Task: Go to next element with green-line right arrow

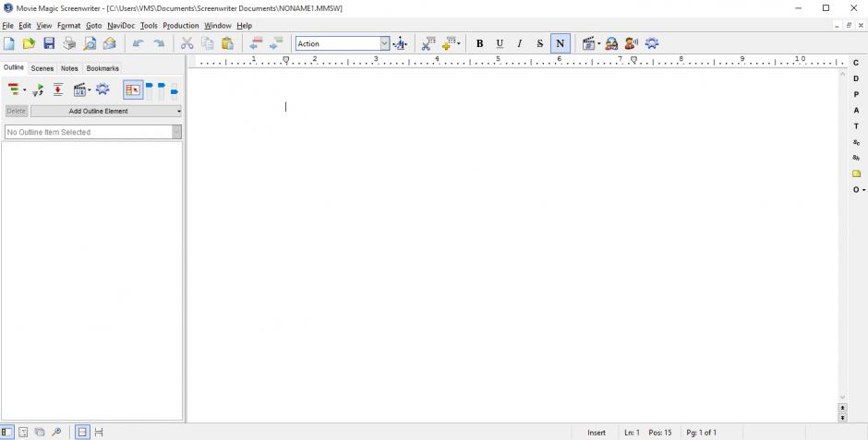Action: pyautogui.click(x=276, y=43)
